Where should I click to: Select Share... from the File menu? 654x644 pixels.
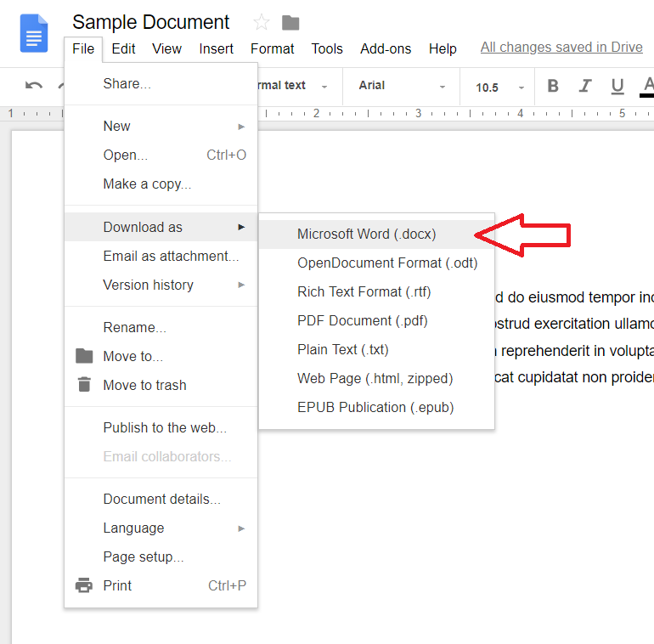(161, 84)
